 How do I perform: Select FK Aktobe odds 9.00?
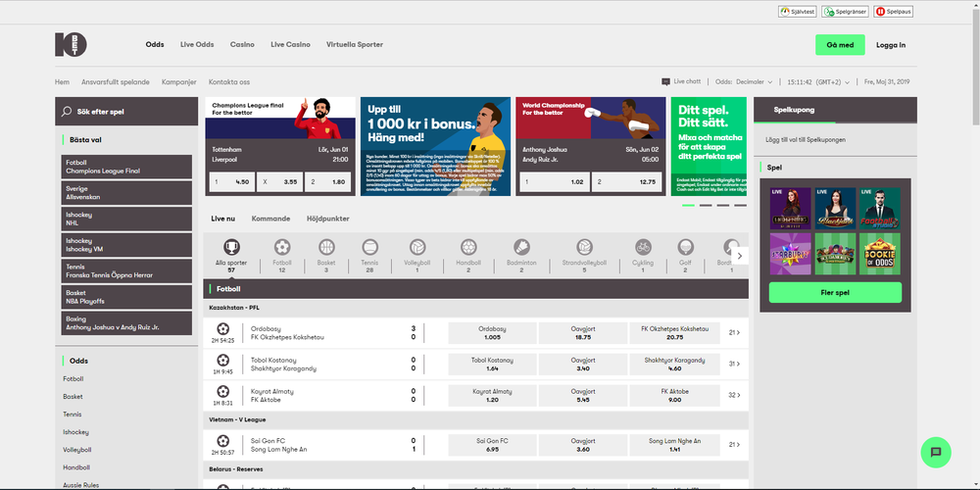pos(674,395)
